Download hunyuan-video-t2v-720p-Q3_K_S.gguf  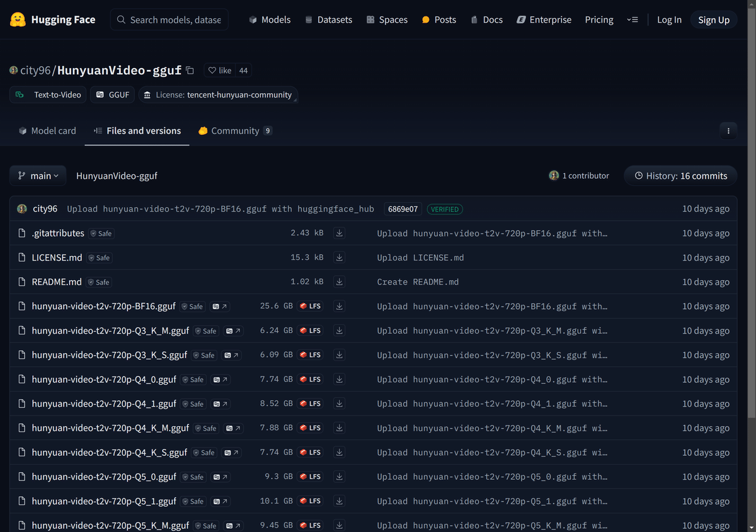point(340,355)
